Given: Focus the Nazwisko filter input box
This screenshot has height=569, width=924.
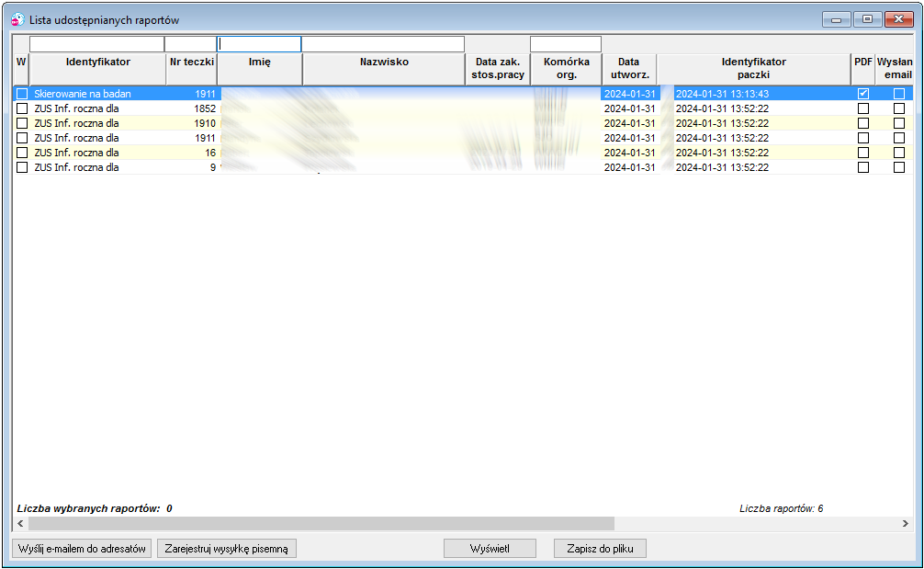Looking at the screenshot, I should coord(383,44).
